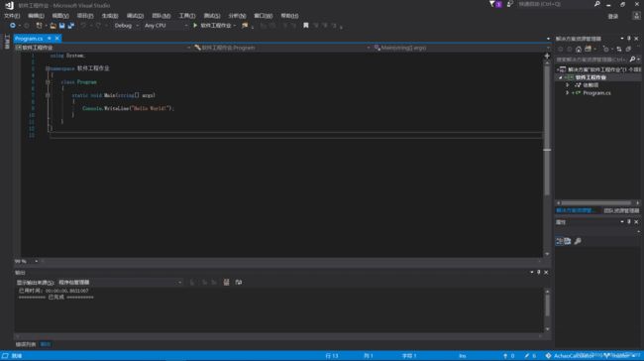This screenshot has width=644, height=361.
Task: Click the Open File folder icon
Action: pos(53,26)
